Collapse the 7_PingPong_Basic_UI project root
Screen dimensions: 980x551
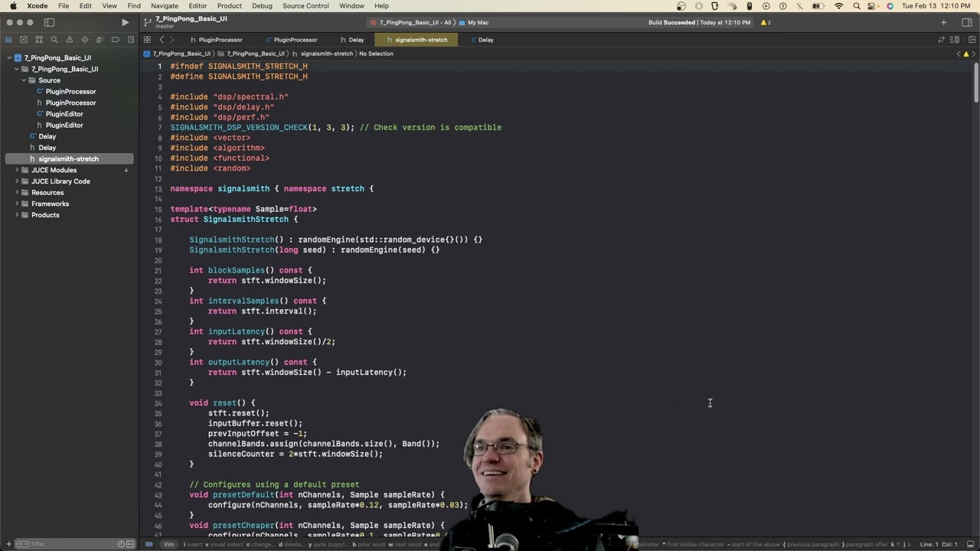pyautogui.click(x=9, y=57)
